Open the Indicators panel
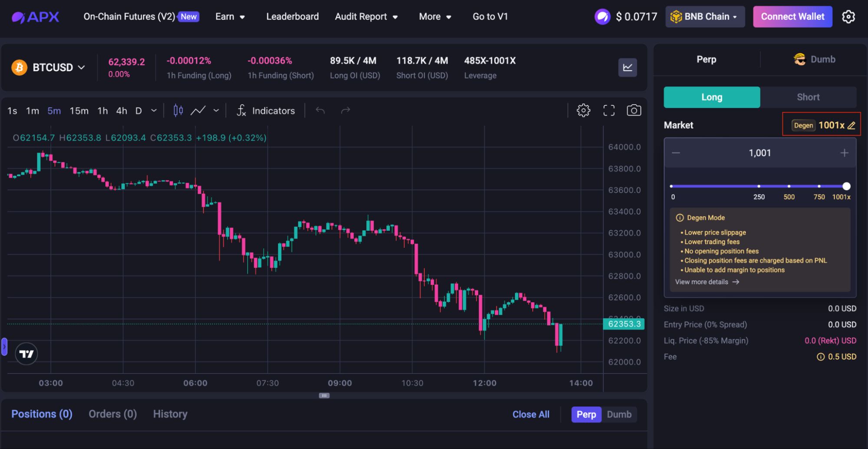 coord(265,110)
